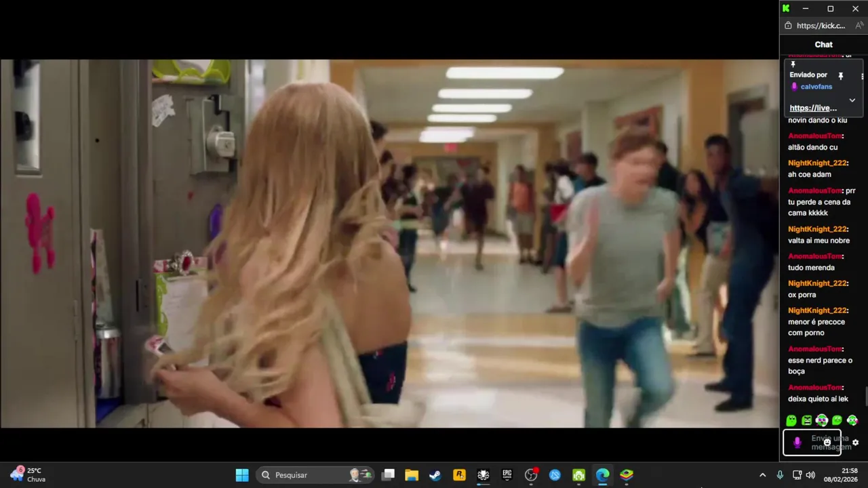The height and width of the screenshot is (488, 868).
Task: Open the Windows Start menu
Action: pyautogui.click(x=242, y=475)
